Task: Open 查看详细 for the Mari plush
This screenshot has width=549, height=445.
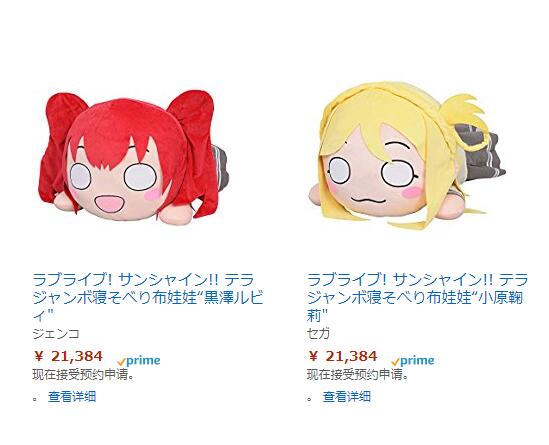Action: (347, 397)
